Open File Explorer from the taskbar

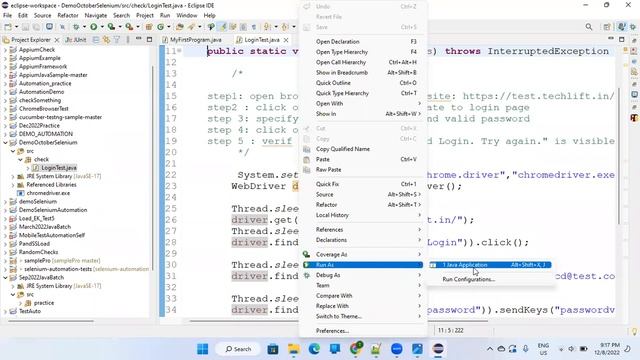[x=293, y=349]
